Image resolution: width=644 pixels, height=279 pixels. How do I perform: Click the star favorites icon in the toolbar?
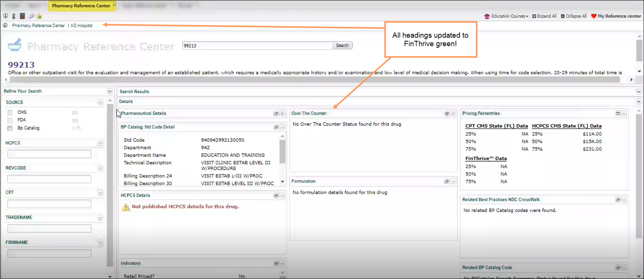(39, 16)
